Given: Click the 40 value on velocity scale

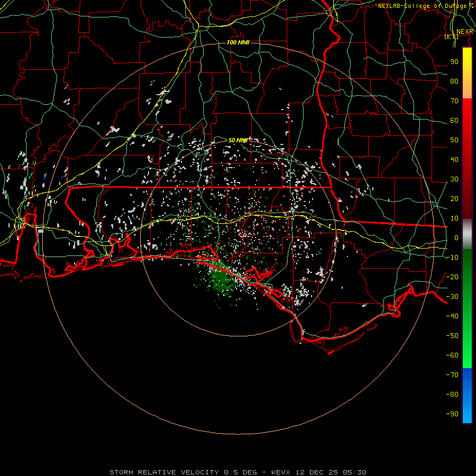Looking at the screenshot, I should point(454,160).
